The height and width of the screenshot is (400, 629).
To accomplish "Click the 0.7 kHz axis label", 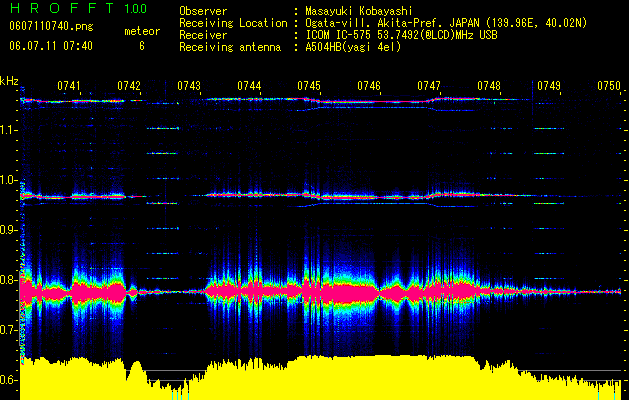I will (9, 330).
